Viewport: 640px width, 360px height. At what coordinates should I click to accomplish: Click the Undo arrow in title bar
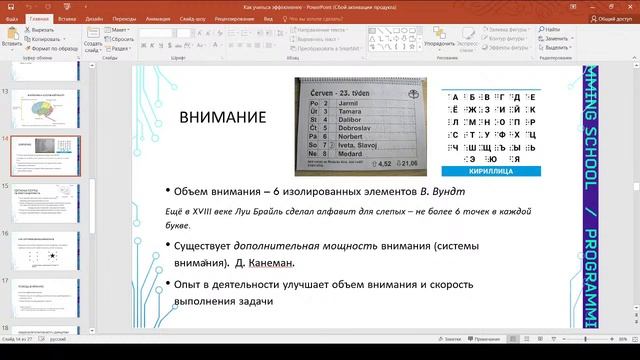click(29, 7)
